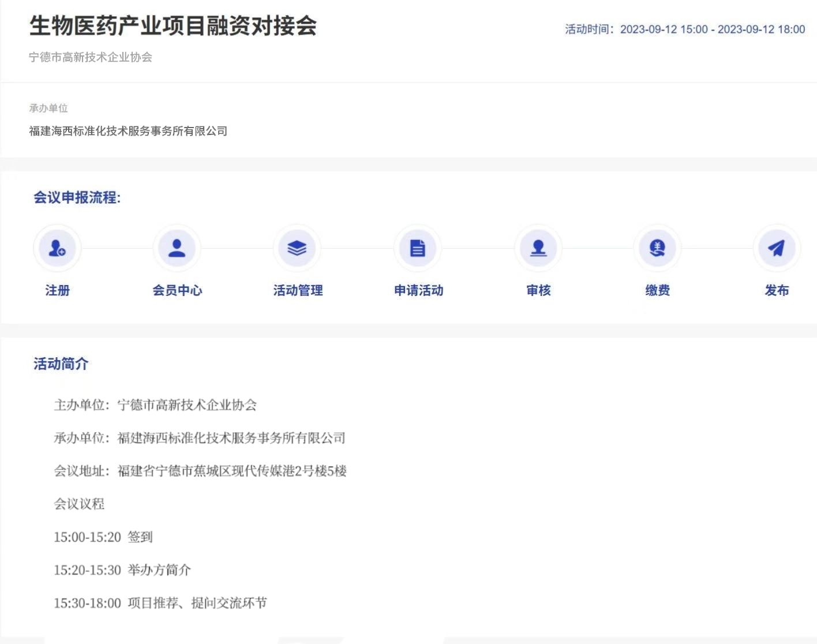Image resolution: width=817 pixels, height=644 pixels.
Task: Click the 发布 paper plane icon
Action: coord(777,248)
